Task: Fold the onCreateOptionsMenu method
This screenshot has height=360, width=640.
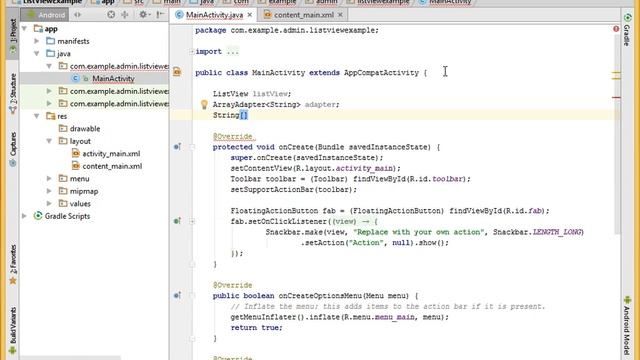Action: pyautogui.click(x=192, y=296)
